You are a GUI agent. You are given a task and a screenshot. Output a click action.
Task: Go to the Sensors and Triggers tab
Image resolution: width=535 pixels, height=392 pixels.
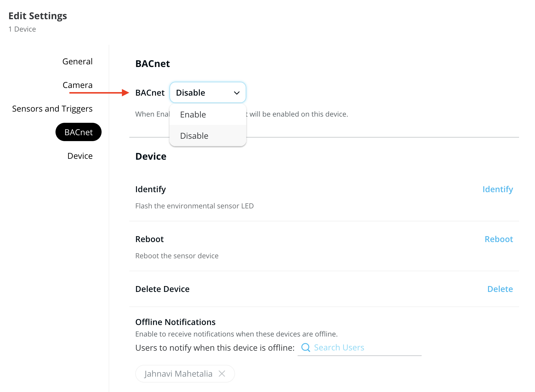click(x=52, y=109)
